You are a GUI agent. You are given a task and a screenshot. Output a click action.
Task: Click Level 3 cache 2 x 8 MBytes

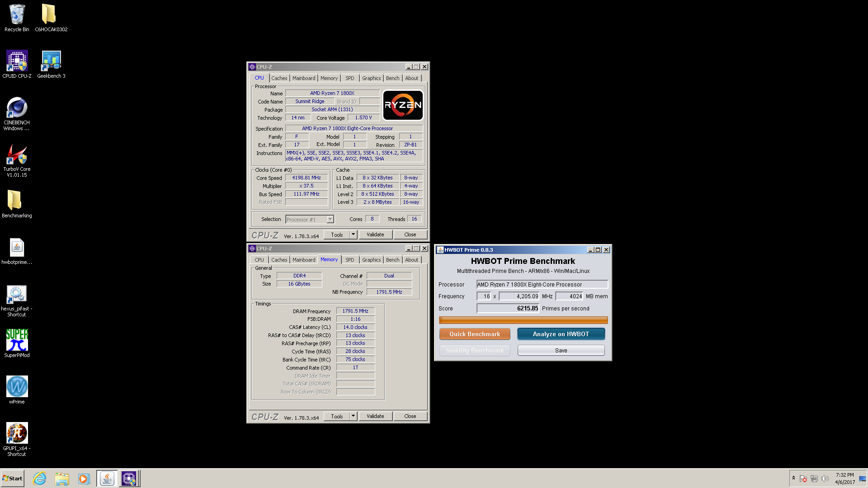pyautogui.click(x=378, y=202)
